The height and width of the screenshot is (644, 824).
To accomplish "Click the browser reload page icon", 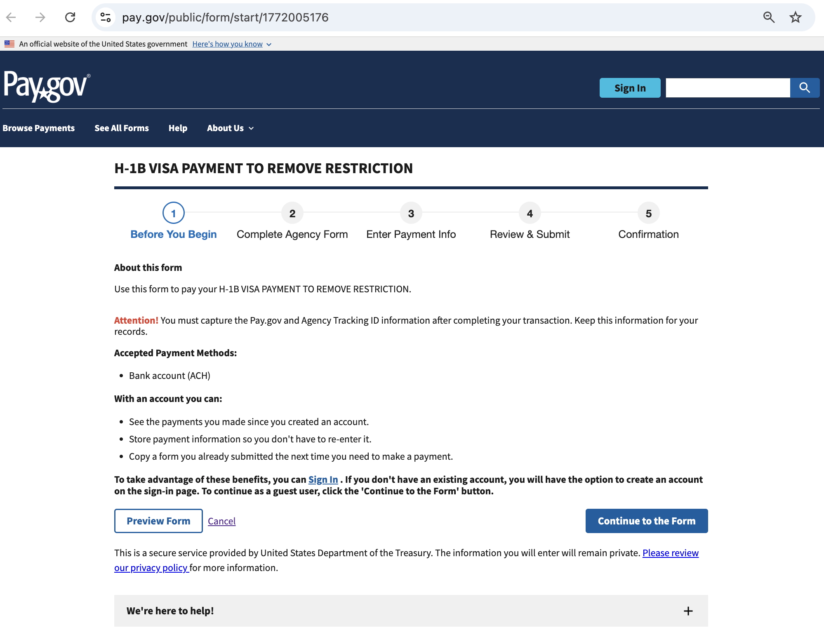I will (x=70, y=17).
